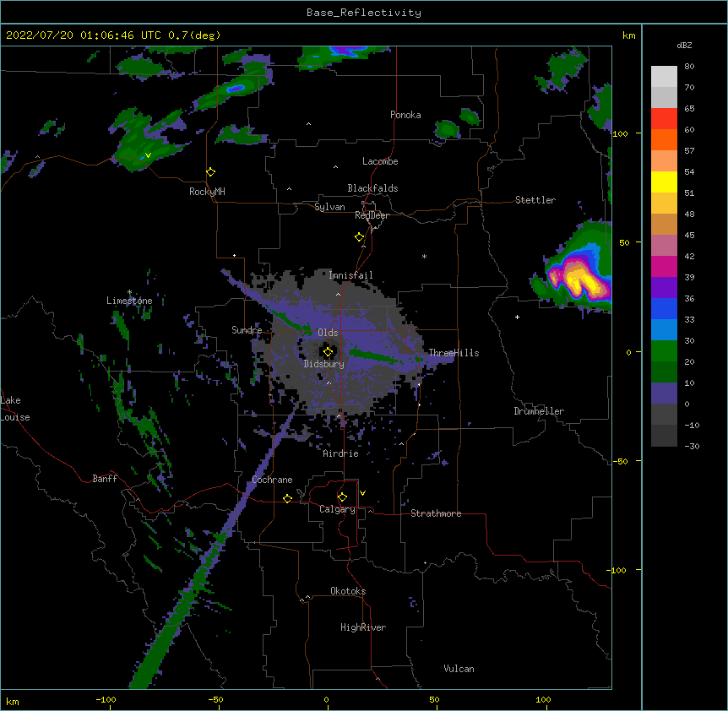The width and height of the screenshot is (728, 711).
Task: Click the yellow v marker in northwest green echo
Action: tap(148, 155)
